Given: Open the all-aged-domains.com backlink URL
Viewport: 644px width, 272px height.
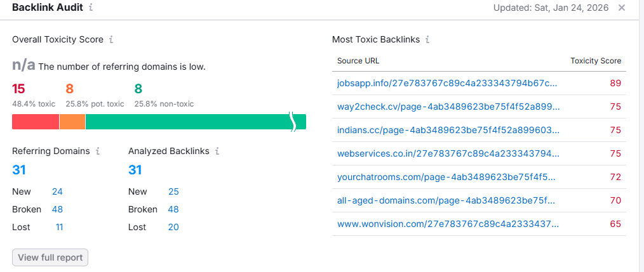Looking at the screenshot, I should tap(446, 200).
